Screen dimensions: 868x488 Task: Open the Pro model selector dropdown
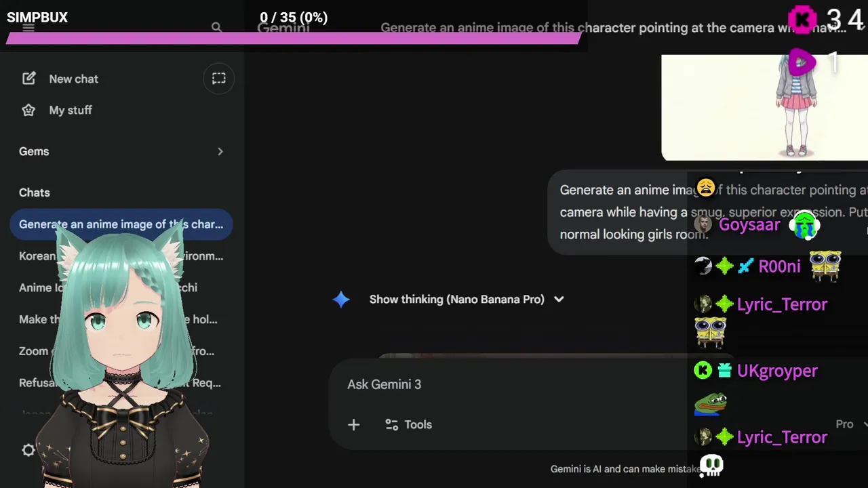click(851, 424)
